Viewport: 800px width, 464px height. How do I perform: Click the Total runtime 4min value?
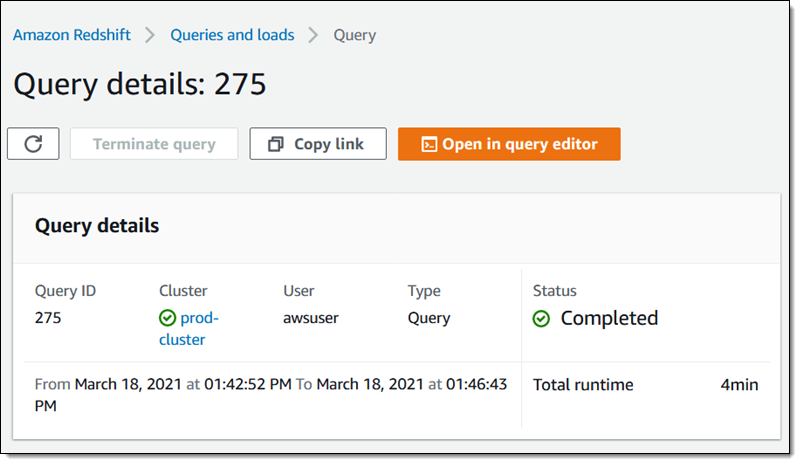739,385
